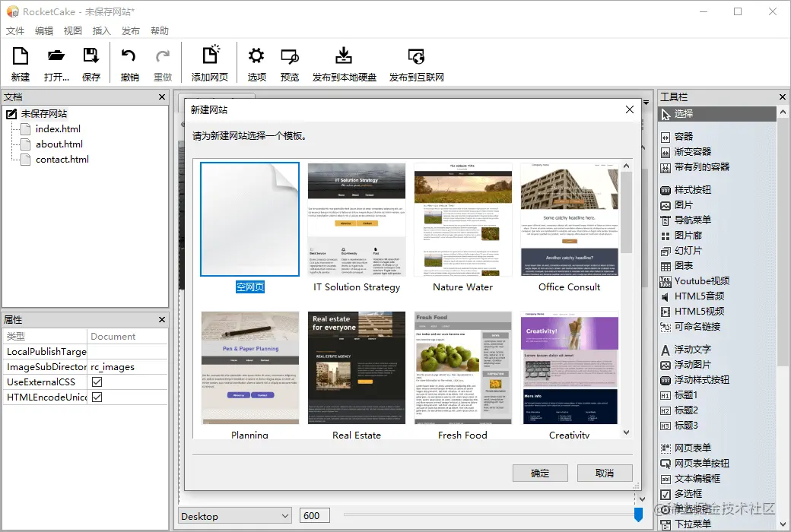The image size is (791, 532).
Task: Select contact.html in document tree
Action: [x=62, y=160]
